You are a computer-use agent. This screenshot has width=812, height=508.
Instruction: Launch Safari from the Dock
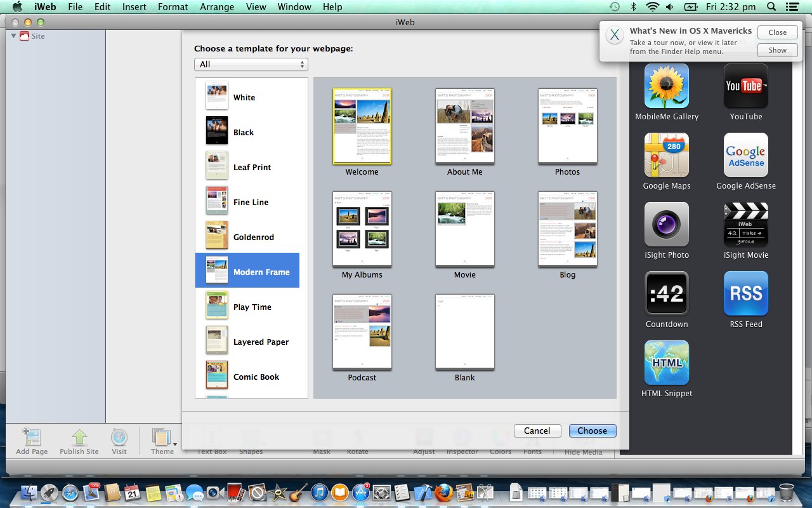coord(70,493)
